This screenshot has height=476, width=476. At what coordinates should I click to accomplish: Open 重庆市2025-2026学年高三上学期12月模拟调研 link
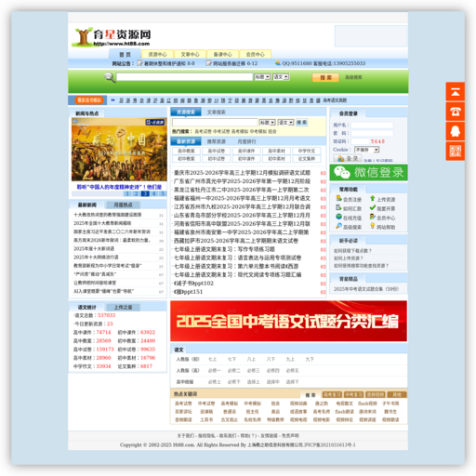(242, 173)
